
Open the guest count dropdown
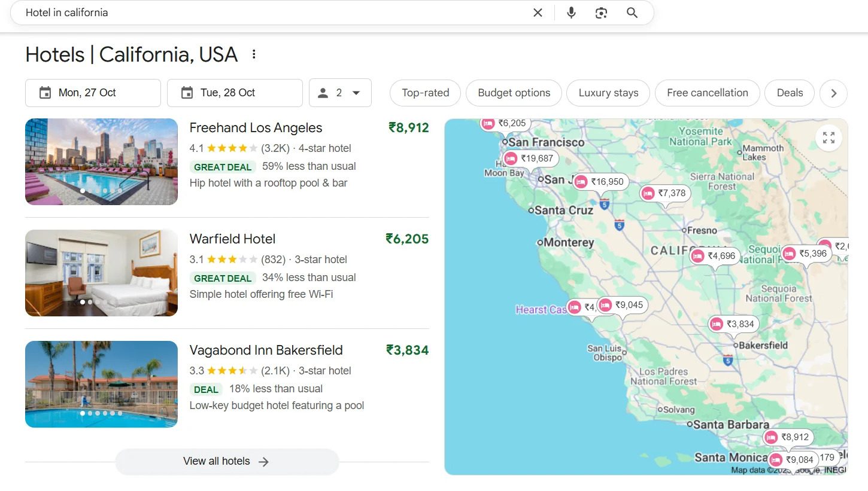[354, 93]
